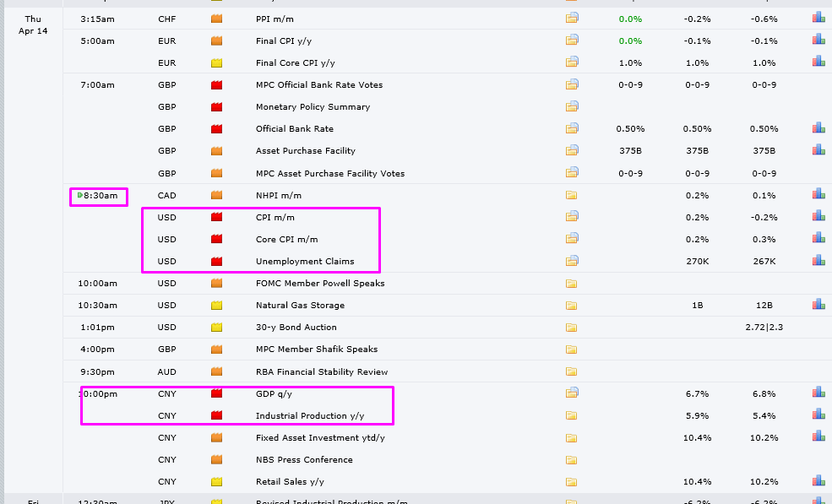Show graph for NHPI m/m

coord(818,193)
